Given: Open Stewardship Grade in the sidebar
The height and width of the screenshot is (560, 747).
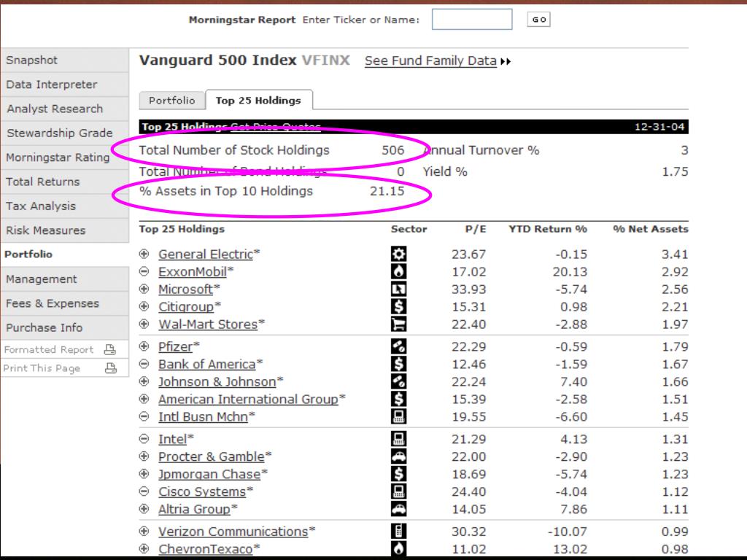Looking at the screenshot, I should (65, 133).
